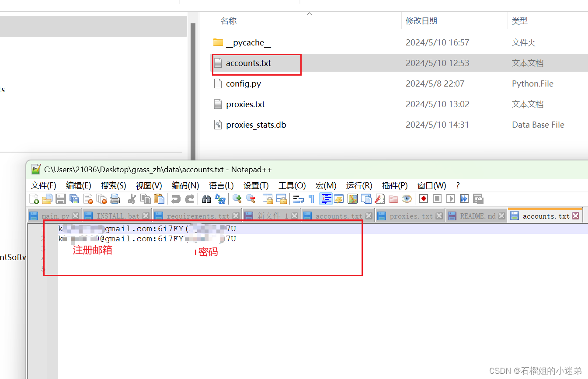The height and width of the screenshot is (379, 588).
Task: Play back recorded macro icon
Action: pyautogui.click(x=451, y=199)
